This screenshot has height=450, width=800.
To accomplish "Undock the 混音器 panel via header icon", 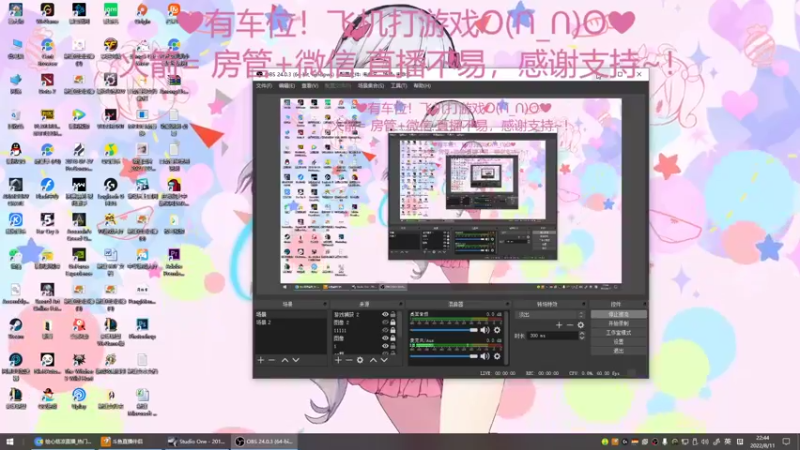I will pyautogui.click(x=507, y=304).
